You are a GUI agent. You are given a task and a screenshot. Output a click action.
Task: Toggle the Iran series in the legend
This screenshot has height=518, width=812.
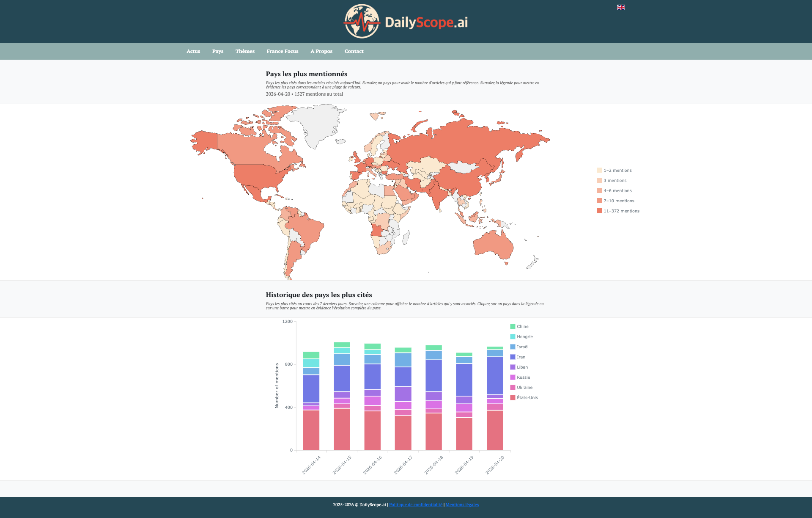click(521, 357)
